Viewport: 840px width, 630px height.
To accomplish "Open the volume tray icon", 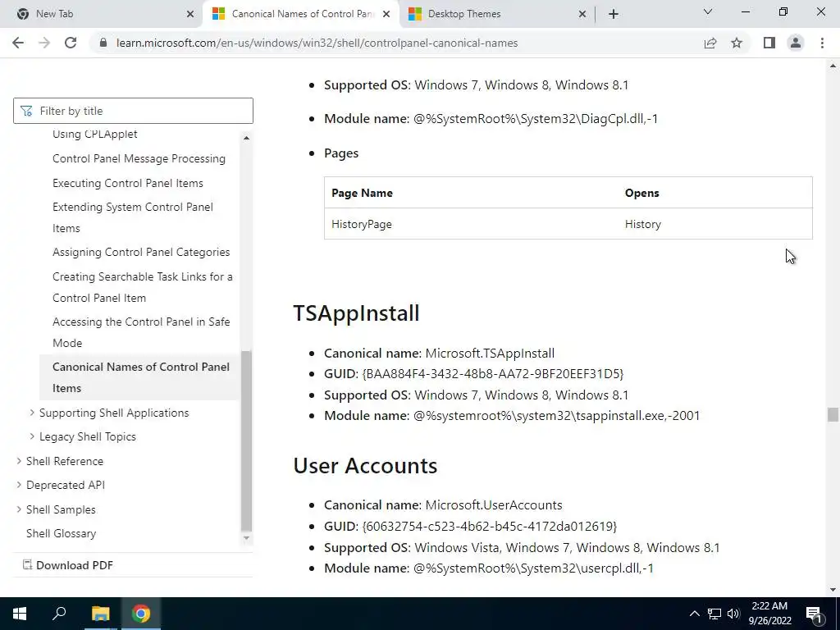I will pyautogui.click(x=733, y=614).
